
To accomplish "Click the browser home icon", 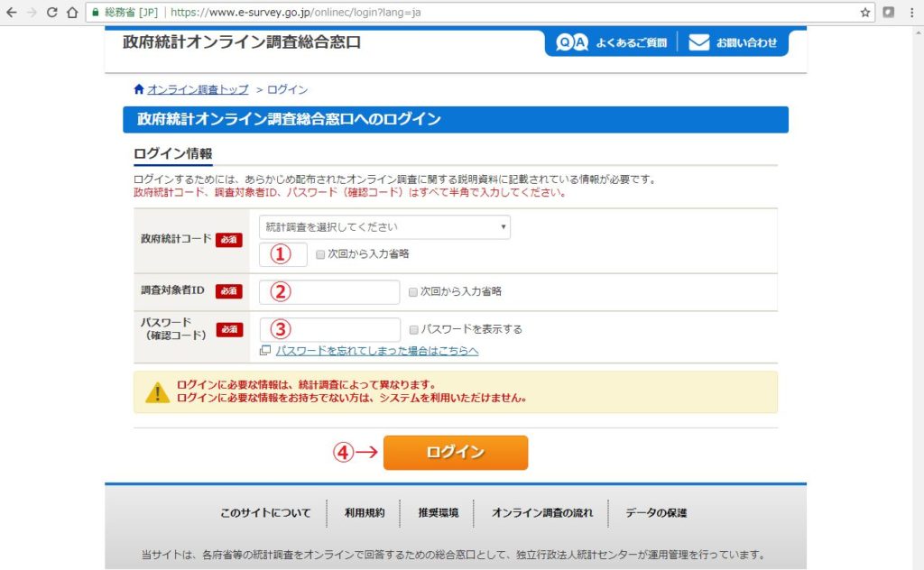I will pyautogui.click(x=71, y=13).
